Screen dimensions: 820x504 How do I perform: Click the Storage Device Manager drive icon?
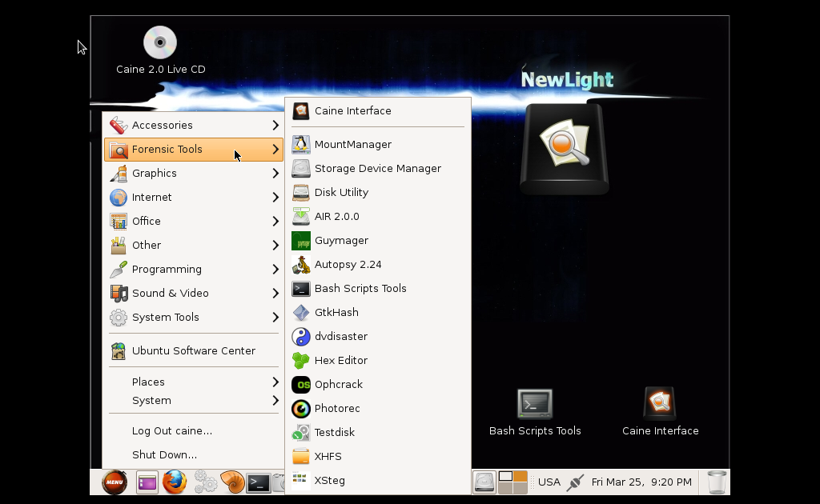pyautogui.click(x=301, y=168)
